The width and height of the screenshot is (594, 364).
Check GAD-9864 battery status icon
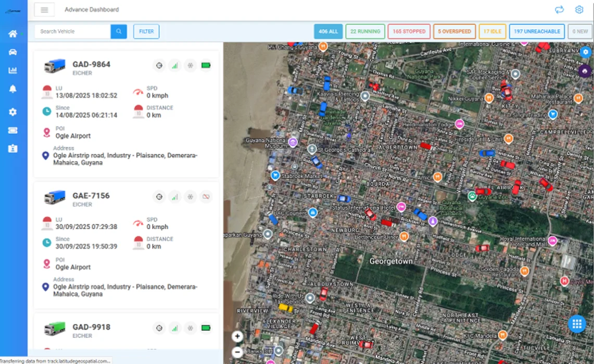coord(206,65)
